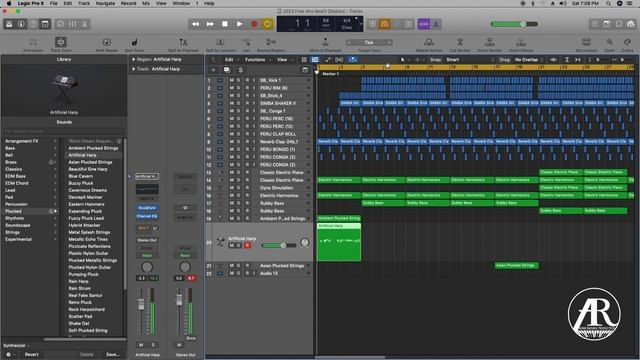The width and height of the screenshot is (640, 360).
Task: Open the Loop Browser button
Action: 619,24
